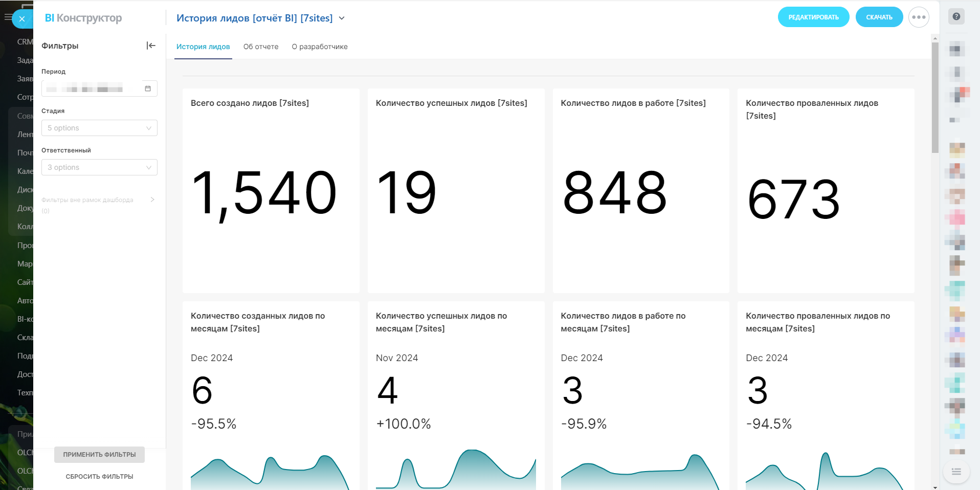This screenshot has width=980, height=490.
Task: Close the BI Конструктор slider panel
Action: pos(21,19)
